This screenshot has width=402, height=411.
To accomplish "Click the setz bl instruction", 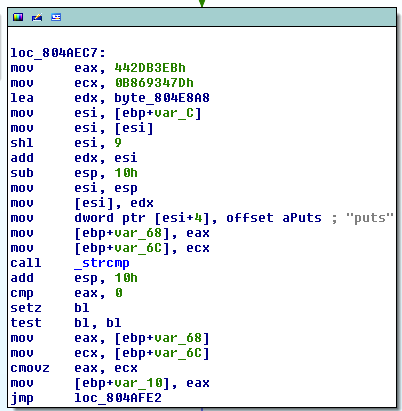I will (x=50, y=308).
